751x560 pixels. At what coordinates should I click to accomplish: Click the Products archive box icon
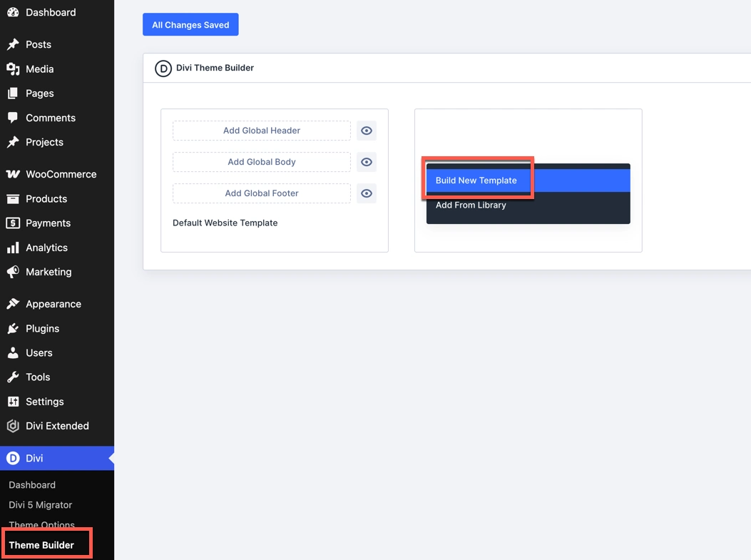tap(13, 199)
